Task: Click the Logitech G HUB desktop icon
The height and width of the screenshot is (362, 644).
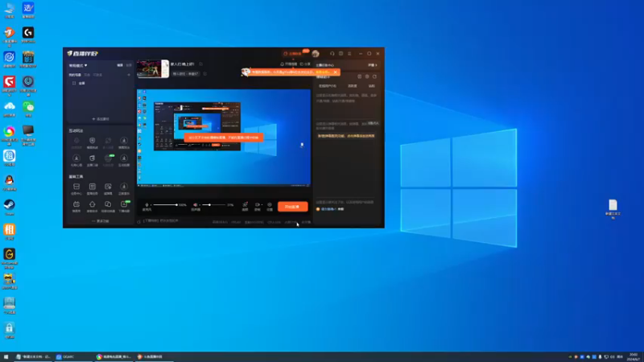Action: [28, 35]
